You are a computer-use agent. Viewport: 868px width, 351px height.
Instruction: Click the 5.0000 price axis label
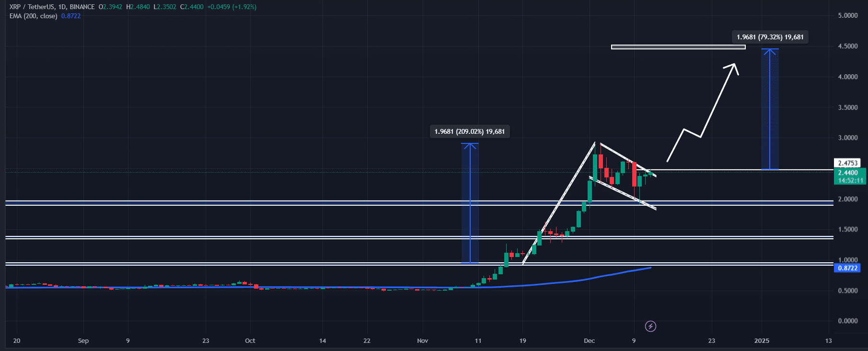[848, 16]
